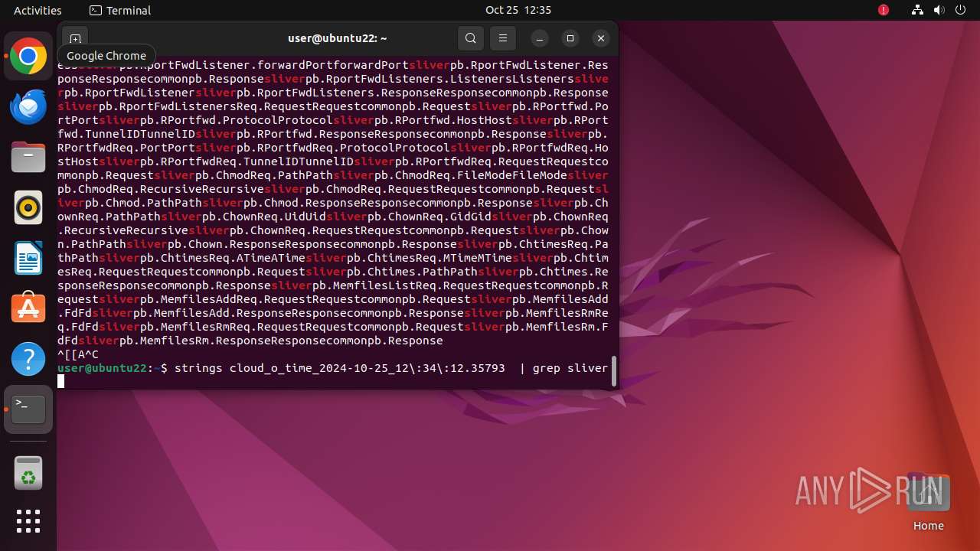Viewport: 980px width, 551px height.
Task: Open the terminal hamburger menu
Action: 503,38
